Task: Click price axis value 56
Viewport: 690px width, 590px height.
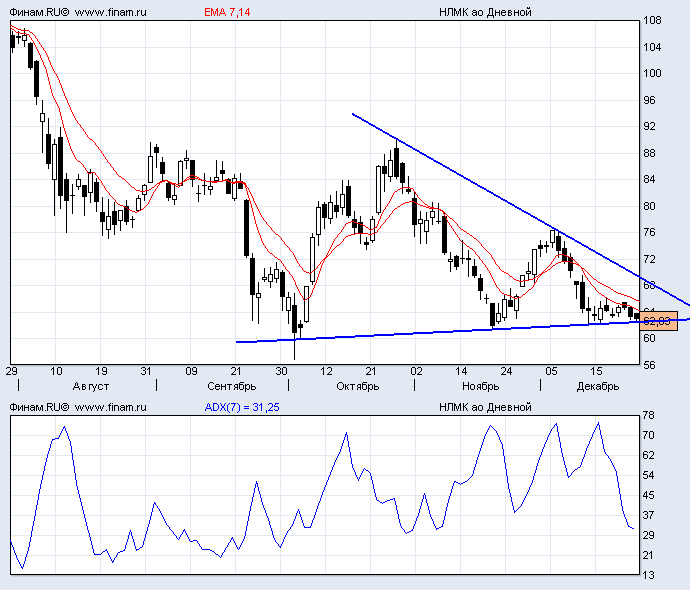Action: pyautogui.click(x=650, y=365)
